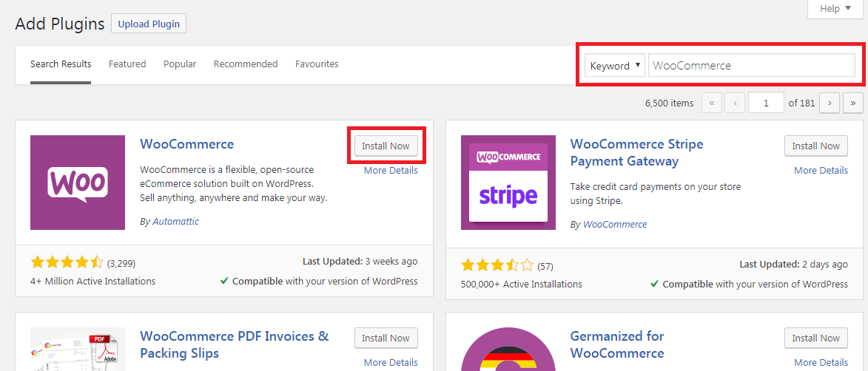This screenshot has height=371, width=868.
Task: Click the Germanized for WooCommerce icon
Action: click(508, 349)
